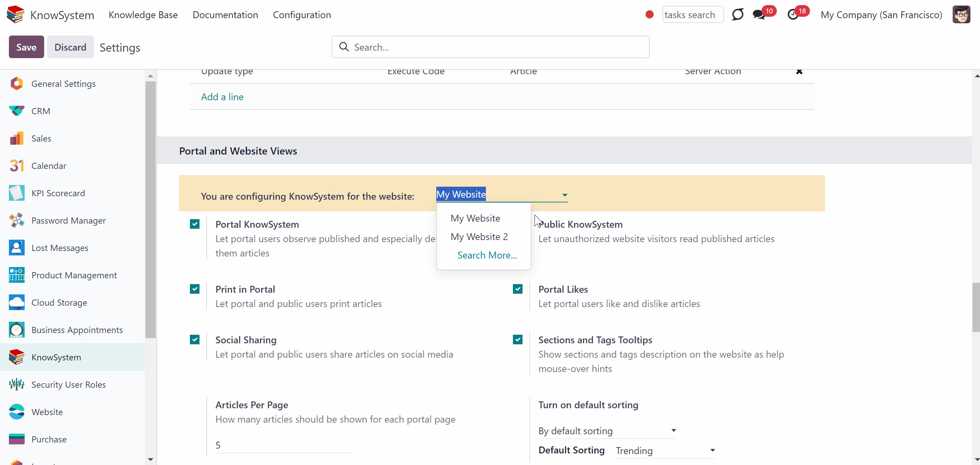Collapse the website selector dropdown arrow

(565, 195)
